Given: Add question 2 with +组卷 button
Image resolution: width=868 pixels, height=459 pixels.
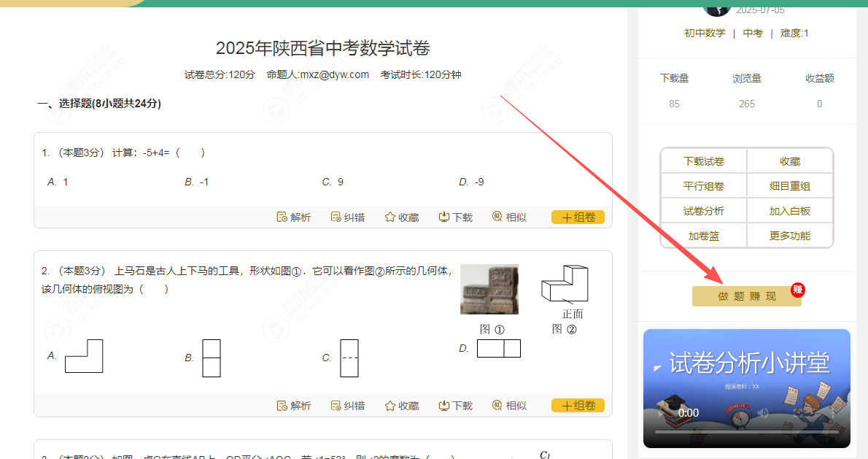Looking at the screenshot, I should pos(578,406).
